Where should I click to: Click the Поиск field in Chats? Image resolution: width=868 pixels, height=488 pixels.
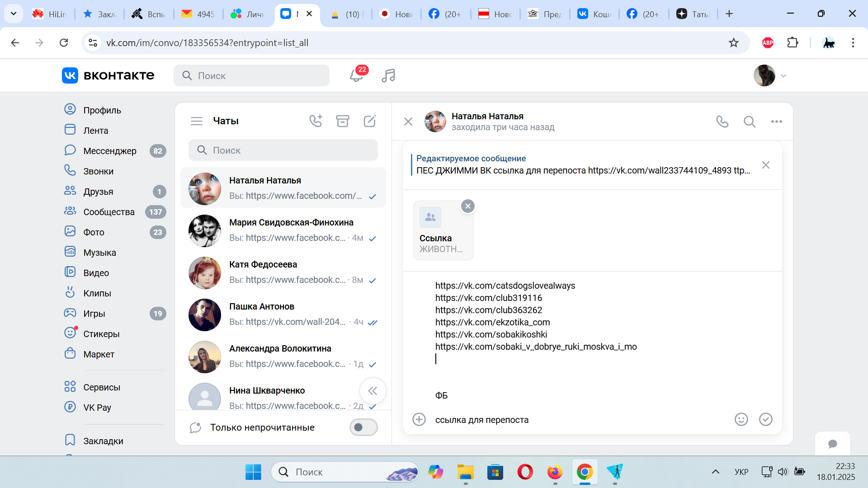283,150
